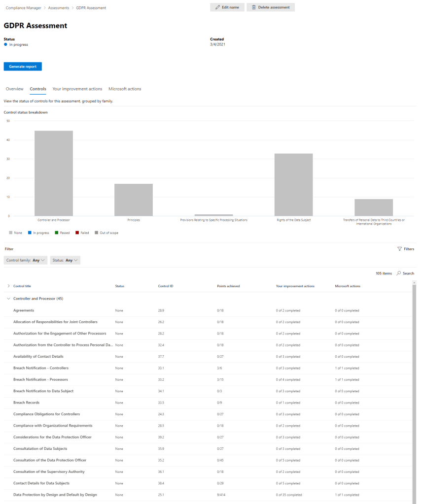The height and width of the screenshot is (504, 423).
Task: Open the Control family filter dropdown
Action: point(26,260)
